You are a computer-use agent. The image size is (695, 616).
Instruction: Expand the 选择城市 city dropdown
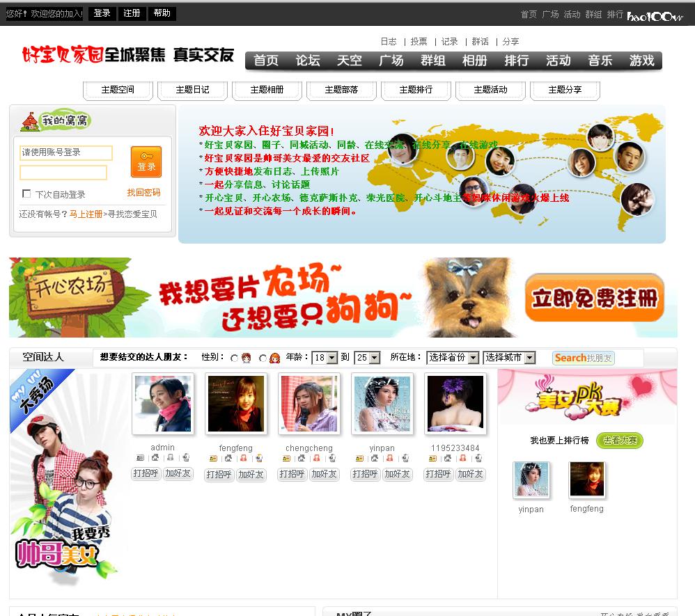click(509, 358)
